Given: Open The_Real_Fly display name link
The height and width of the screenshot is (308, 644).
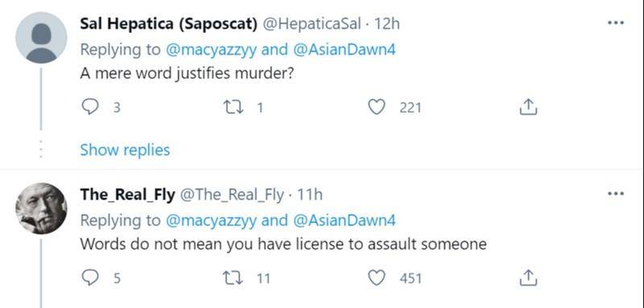Looking at the screenshot, I should [127, 195].
